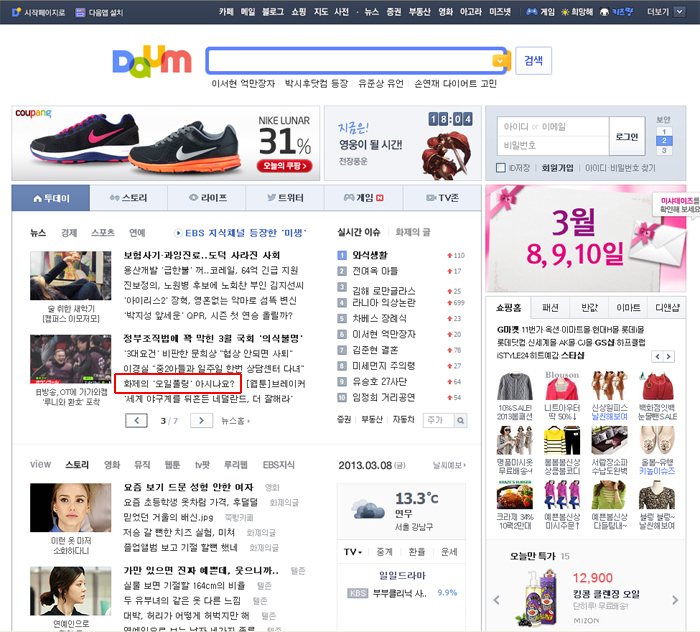Switch to the 영화 view tab
The width and height of the screenshot is (700, 632).
point(112,465)
